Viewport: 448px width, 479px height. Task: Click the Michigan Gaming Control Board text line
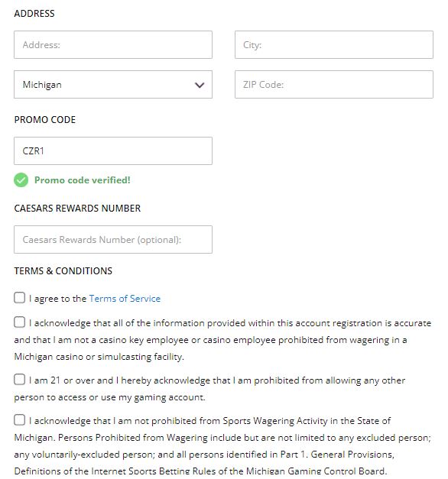coord(200,471)
